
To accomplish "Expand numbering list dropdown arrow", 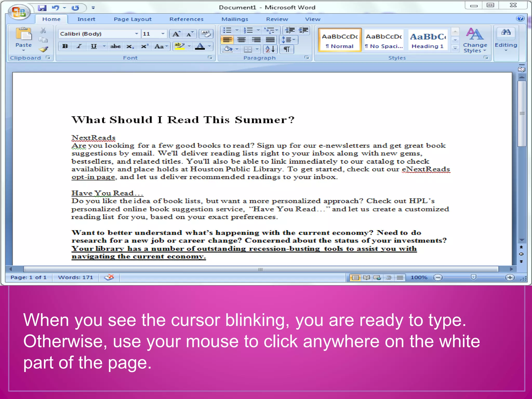I will [x=258, y=30].
